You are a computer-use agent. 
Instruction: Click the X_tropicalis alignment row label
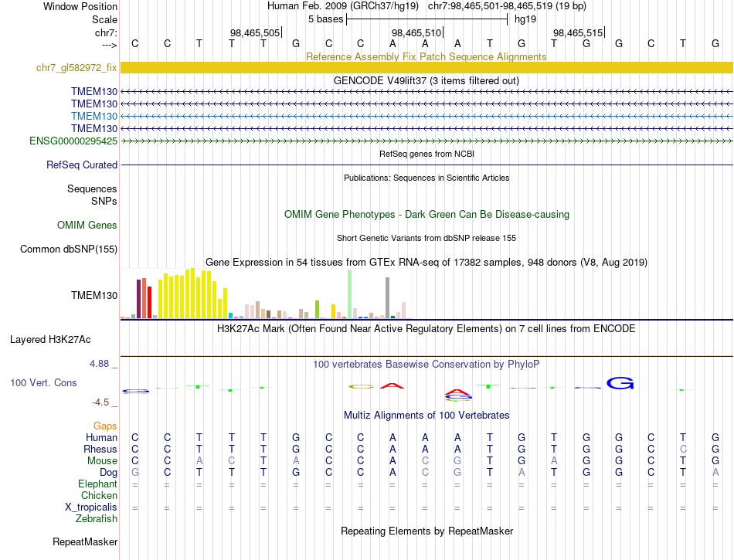coord(91,507)
